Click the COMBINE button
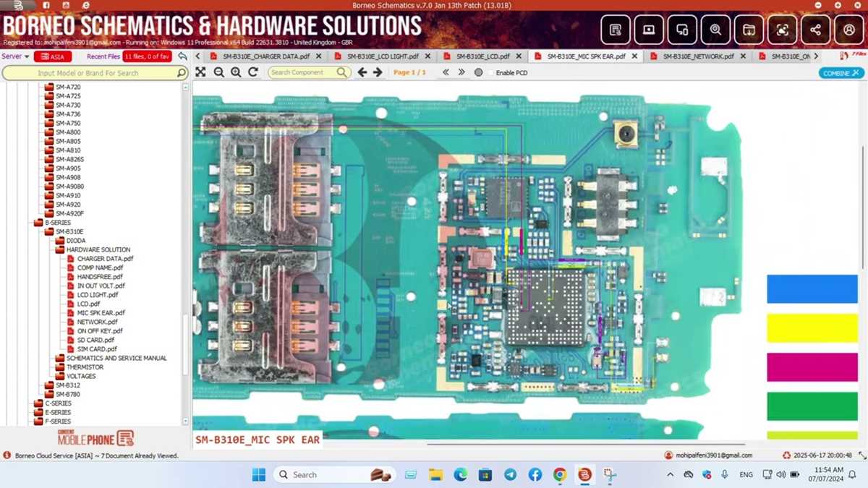The width and height of the screenshot is (868, 488). [841, 73]
